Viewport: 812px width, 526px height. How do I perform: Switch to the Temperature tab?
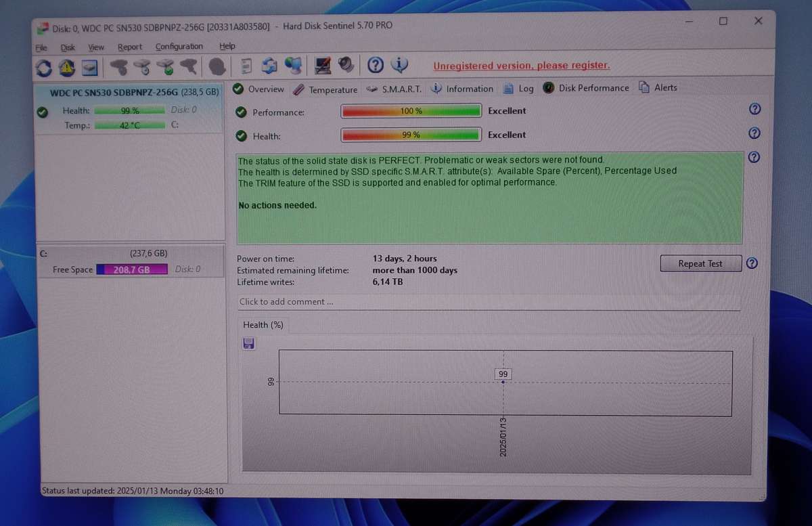[x=333, y=89]
